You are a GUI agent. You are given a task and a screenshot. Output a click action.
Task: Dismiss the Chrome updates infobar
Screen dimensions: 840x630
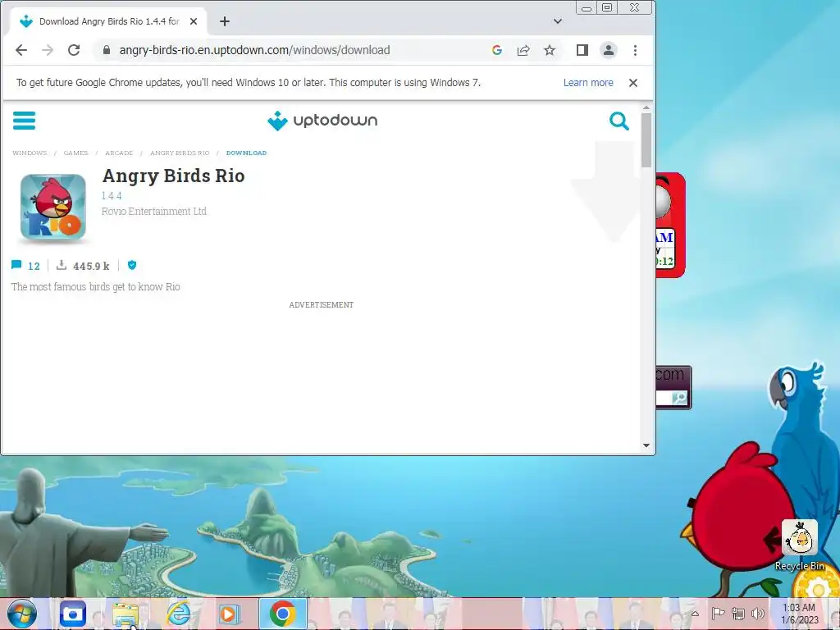pos(632,83)
